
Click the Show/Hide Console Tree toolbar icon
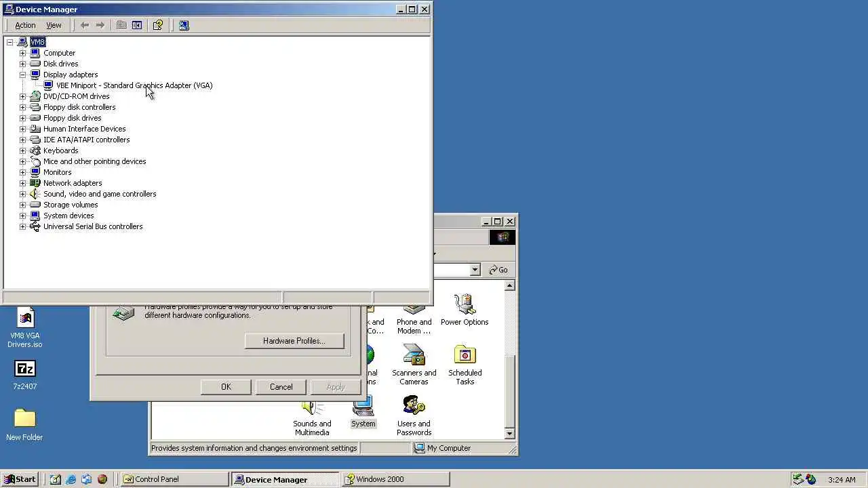[137, 25]
